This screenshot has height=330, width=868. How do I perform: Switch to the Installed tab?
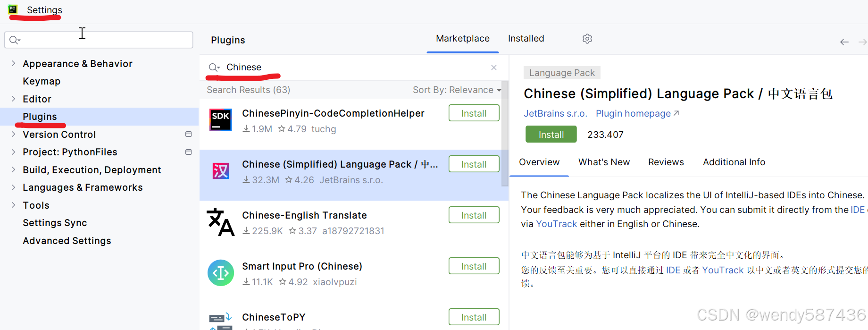click(526, 39)
